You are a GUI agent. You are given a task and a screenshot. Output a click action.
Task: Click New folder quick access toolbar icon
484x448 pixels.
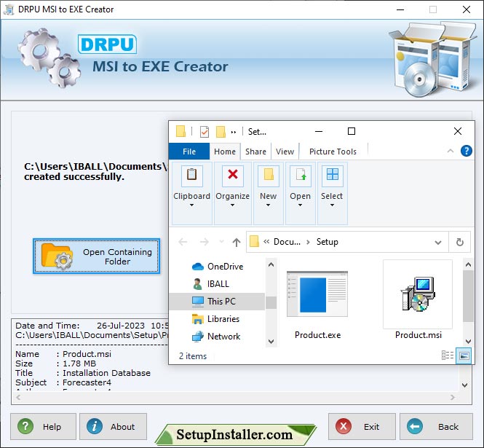pos(221,132)
